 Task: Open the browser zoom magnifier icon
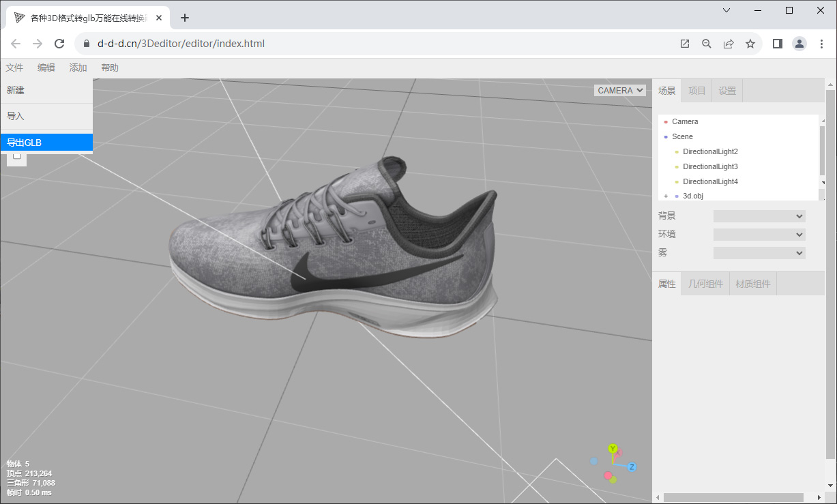click(707, 44)
